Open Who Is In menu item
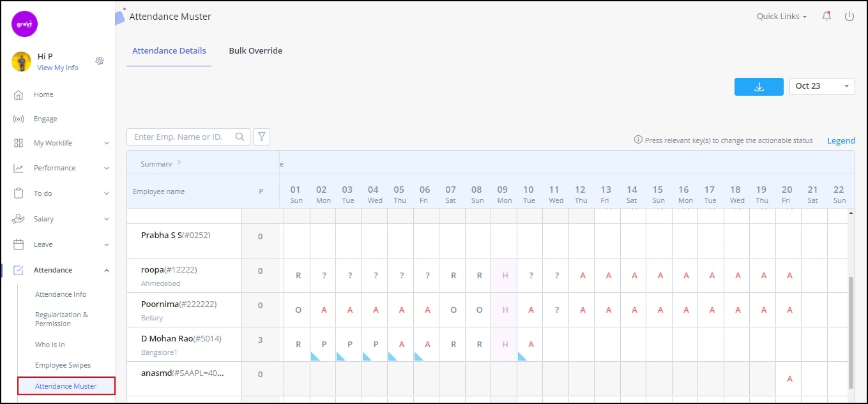Screen dimensions: 868x404 [50, 345]
